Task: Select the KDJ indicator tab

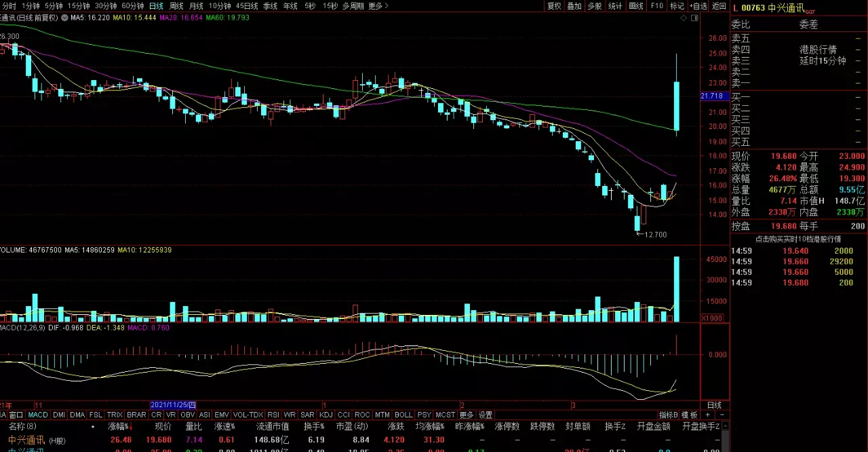Action: (326, 415)
